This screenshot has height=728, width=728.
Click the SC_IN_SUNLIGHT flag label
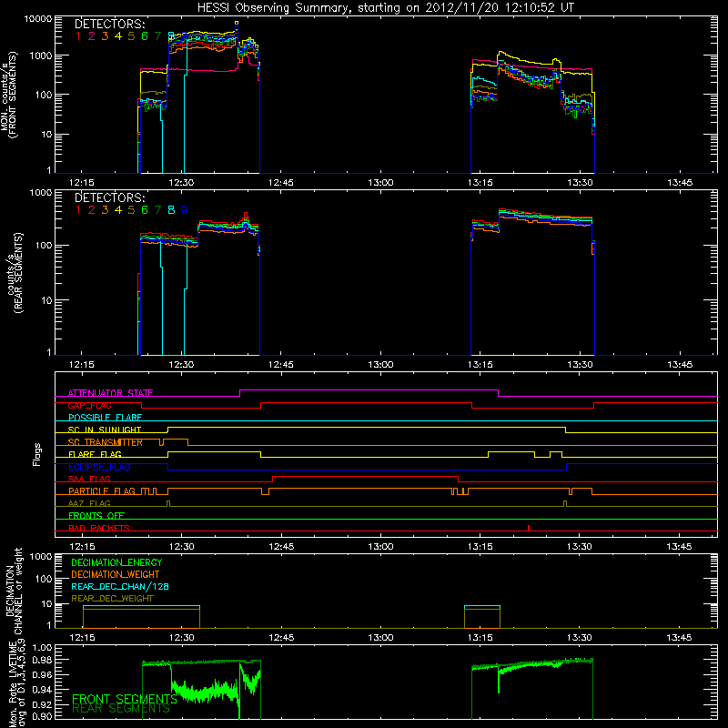[x=105, y=430]
